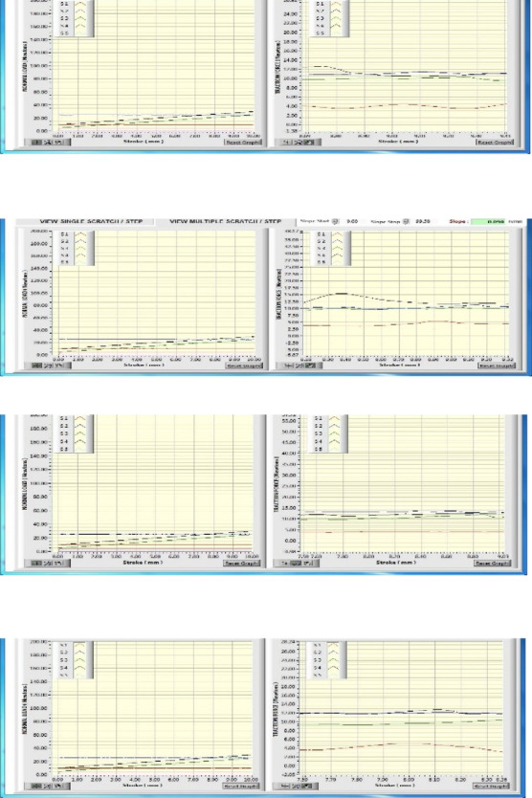The height and width of the screenshot is (798, 532).
Task: Reset Graph on the third panel's traction chart
Action: click(x=491, y=564)
